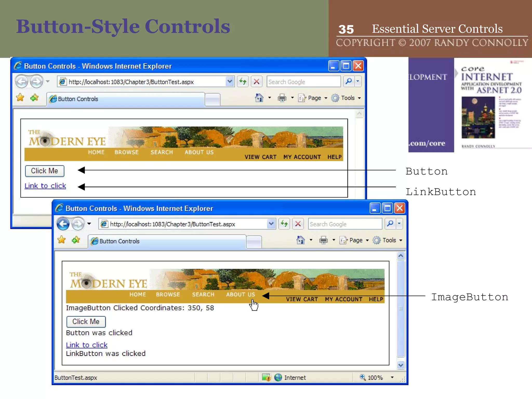The height and width of the screenshot is (399, 532).
Task: Click Forward arrow in front browser window
Action: (78, 224)
